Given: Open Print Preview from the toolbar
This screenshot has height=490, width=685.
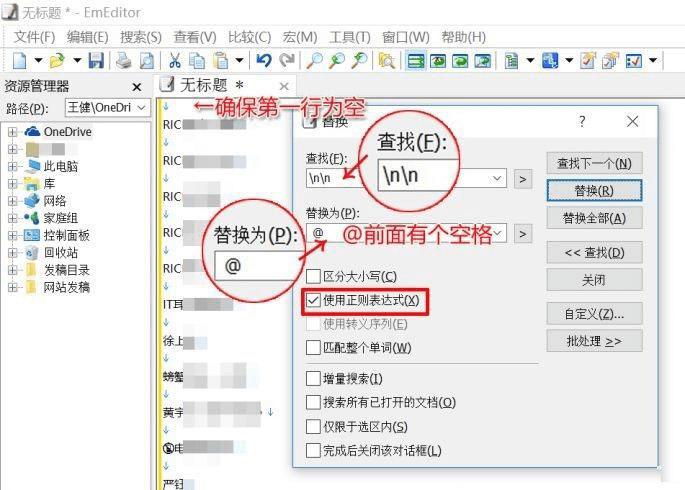Looking at the screenshot, I should 146,60.
